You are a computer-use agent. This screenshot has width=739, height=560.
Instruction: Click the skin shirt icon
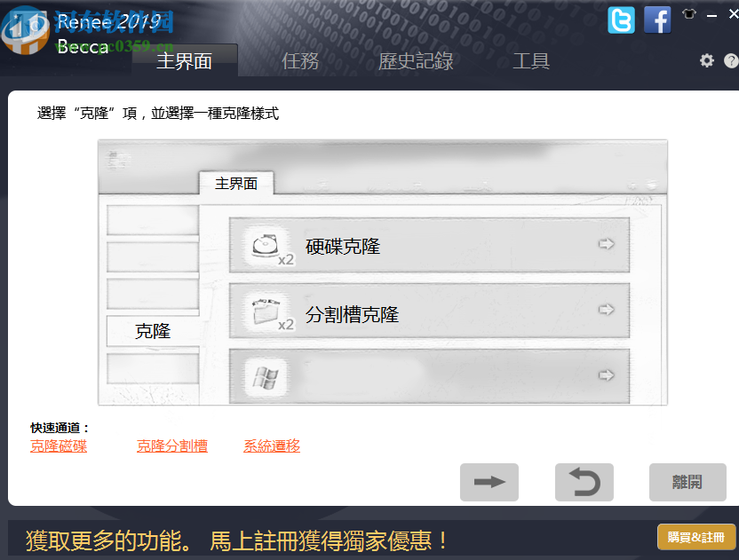688,14
